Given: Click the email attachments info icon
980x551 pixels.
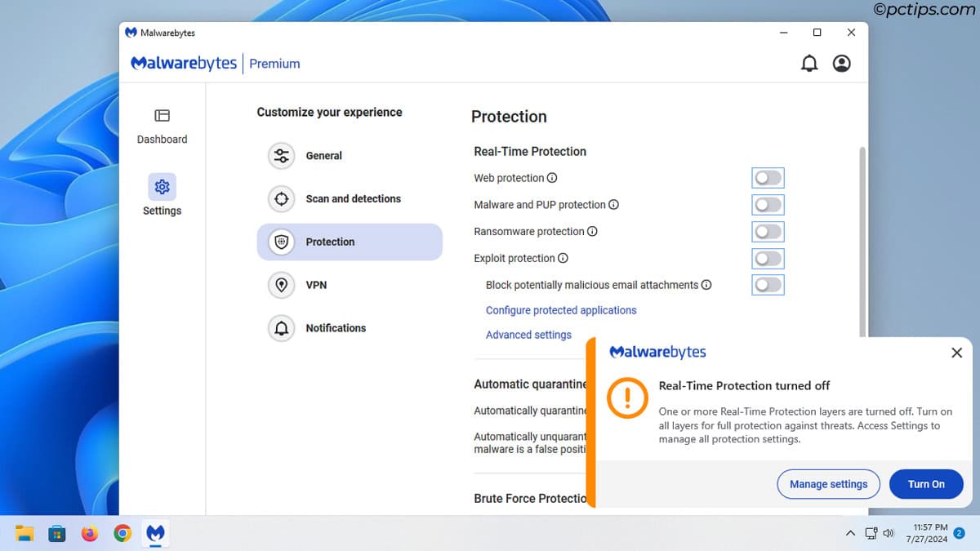Looking at the screenshot, I should point(706,285).
